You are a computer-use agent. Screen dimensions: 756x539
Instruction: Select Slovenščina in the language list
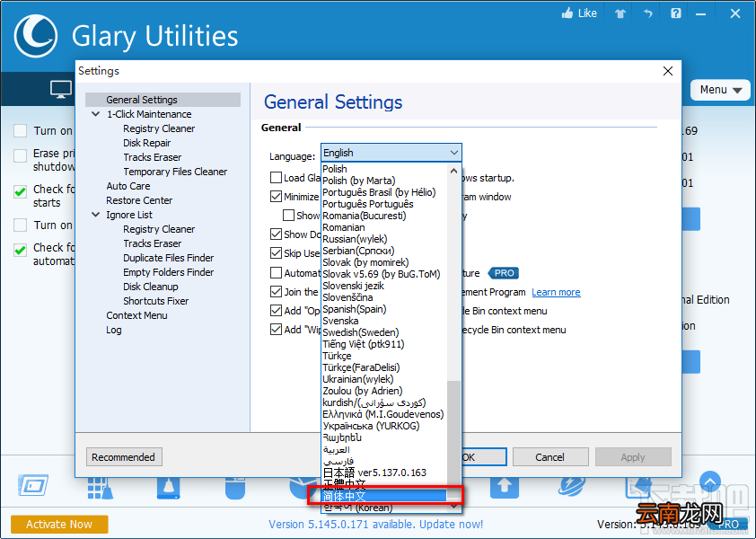coord(384,297)
